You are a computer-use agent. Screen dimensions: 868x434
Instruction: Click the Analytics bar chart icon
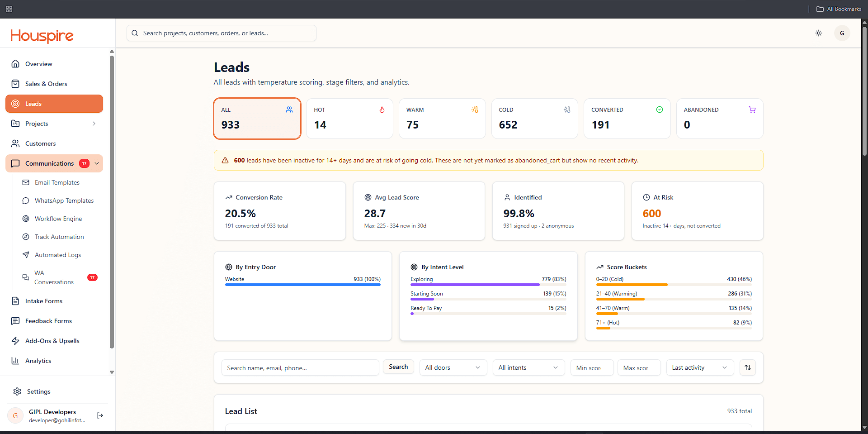pyautogui.click(x=15, y=361)
